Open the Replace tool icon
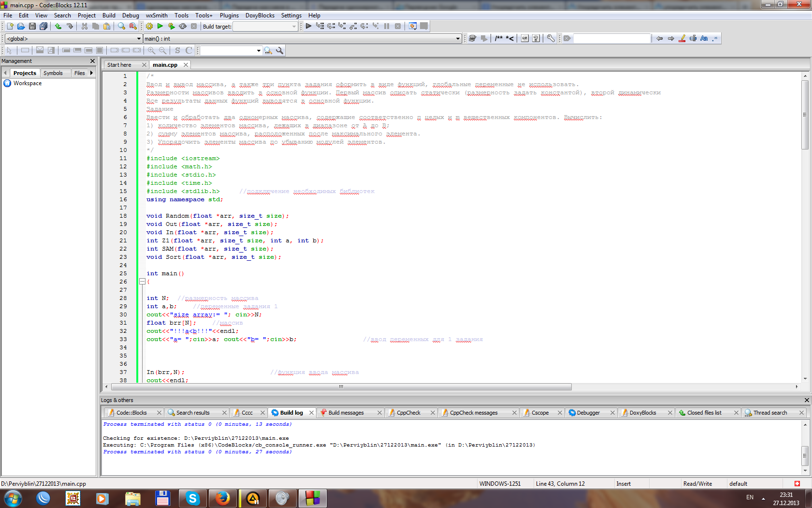The width and height of the screenshot is (812, 508). click(x=133, y=26)
